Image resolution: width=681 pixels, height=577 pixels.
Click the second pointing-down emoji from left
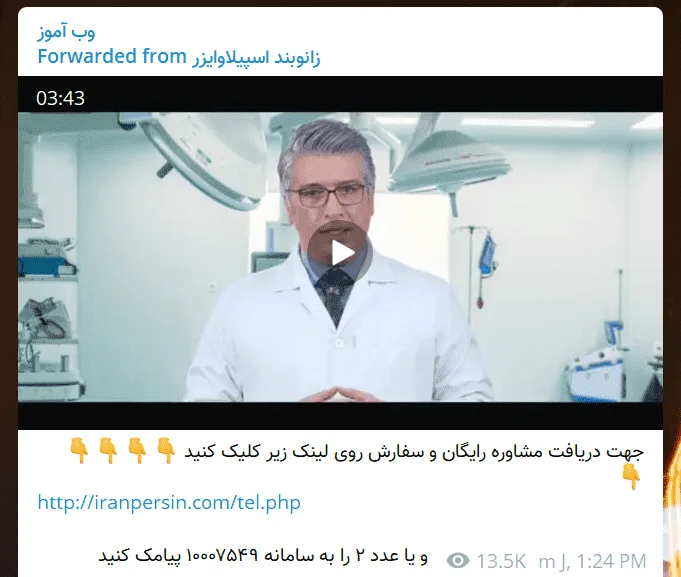(108, 451)
